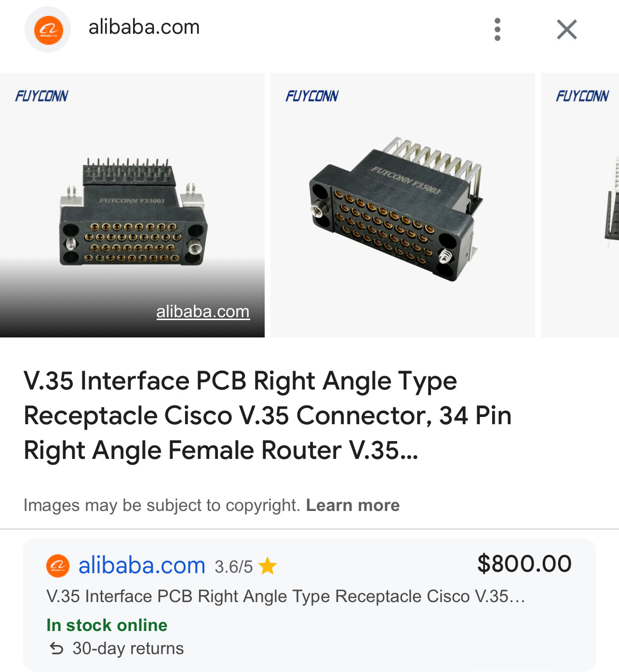Click the yellow star rating icon
The height and width of the screenshot is (672, 619).
(268, 566)
